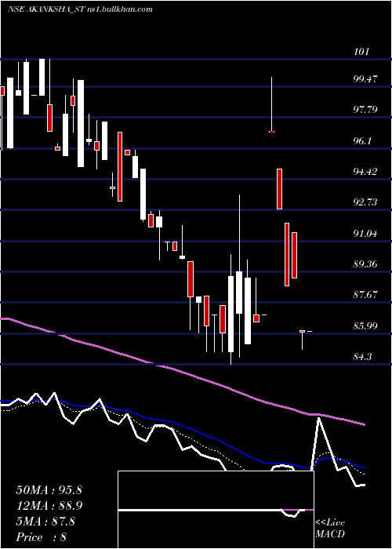The width and height of the screenshot is (392, 549).
Task: Click the MACD indicator panel box
Action: pos(216,510)
